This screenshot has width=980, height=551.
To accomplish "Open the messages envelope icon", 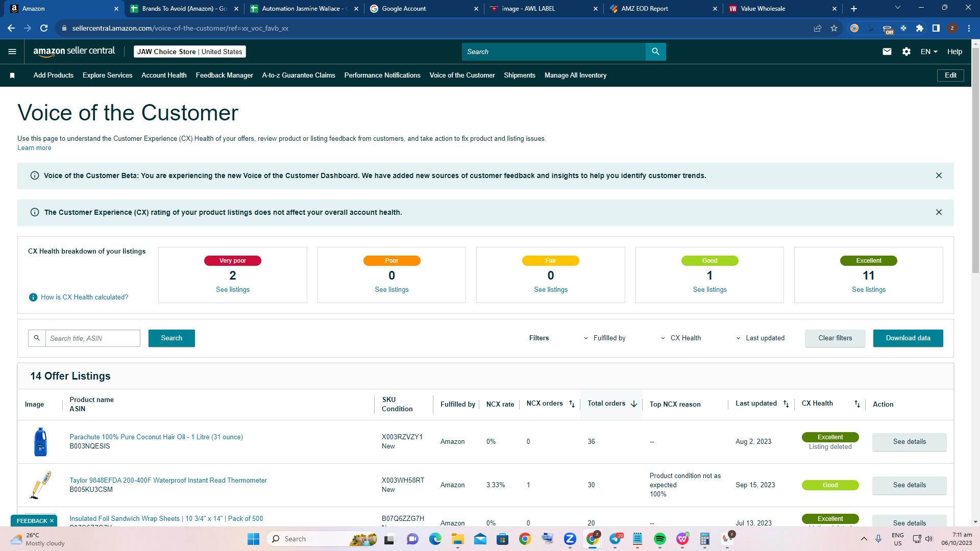I will (887, 52).
